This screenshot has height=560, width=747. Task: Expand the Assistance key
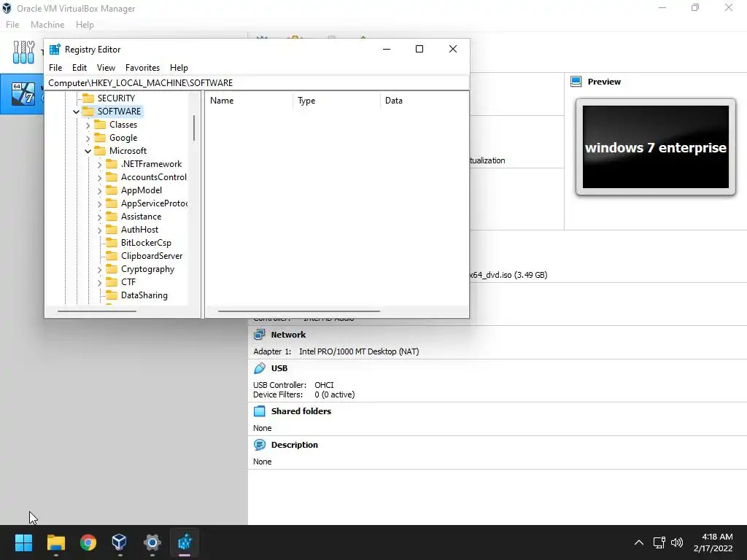coord(99,217)
